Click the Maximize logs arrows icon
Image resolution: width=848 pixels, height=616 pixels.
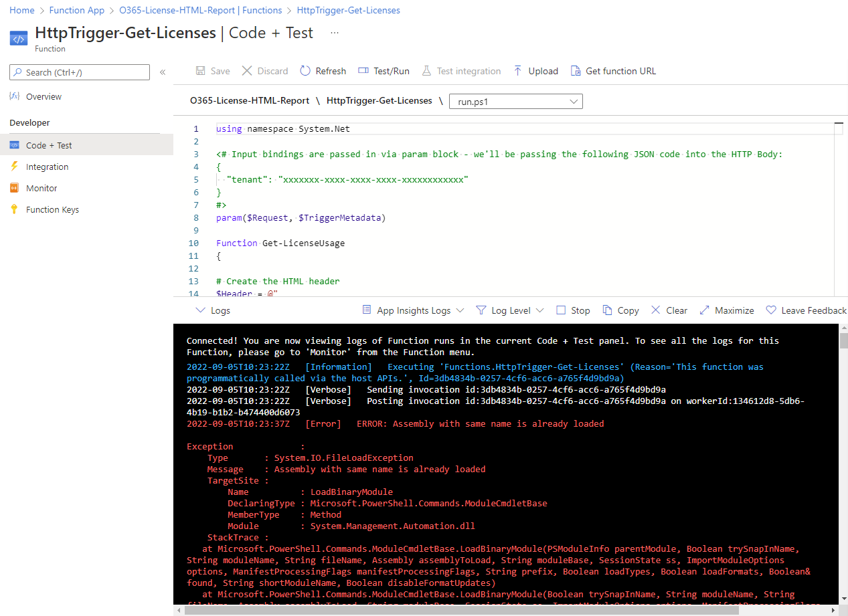(x=704, y=310)
